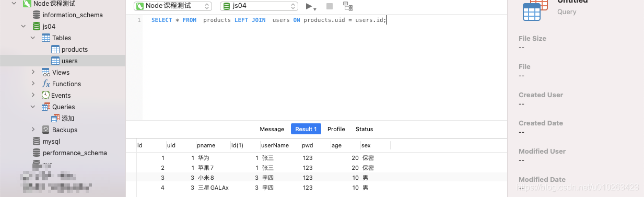Image resolution: width=644 pixels, height=197 pixels.
Task: Open the saved query 添加
Action: 68,119
